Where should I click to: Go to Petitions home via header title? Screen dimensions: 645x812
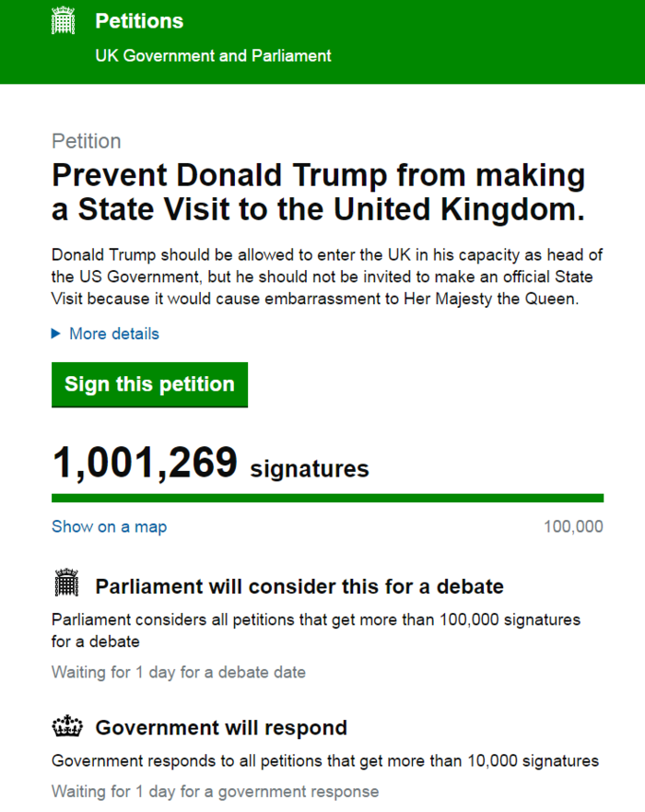point(139,21)
